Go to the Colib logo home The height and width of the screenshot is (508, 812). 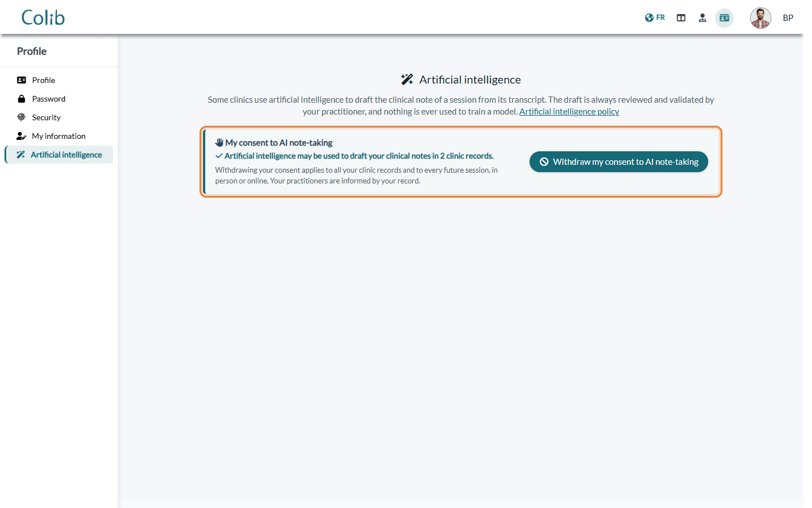tap(43, 17)
